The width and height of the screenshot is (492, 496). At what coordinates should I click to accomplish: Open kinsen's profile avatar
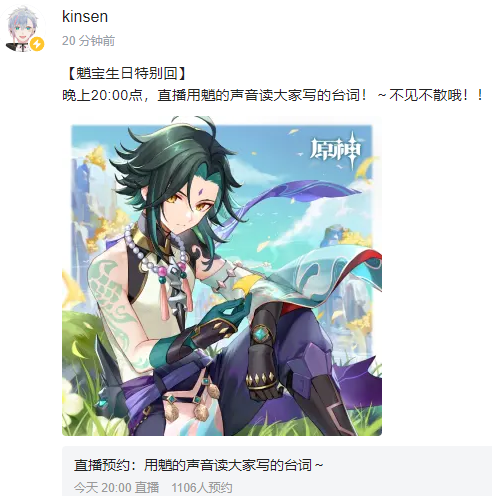(25, 29)
